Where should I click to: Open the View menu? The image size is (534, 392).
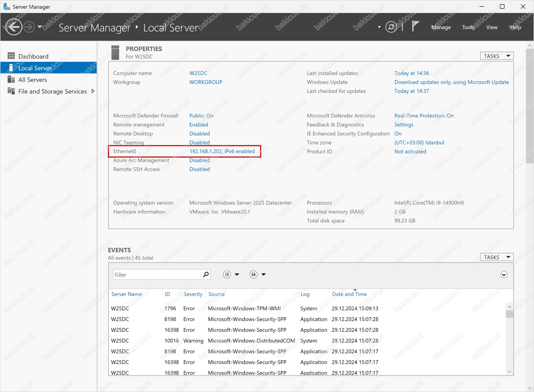pyautogui.click(x=492, y=27)
